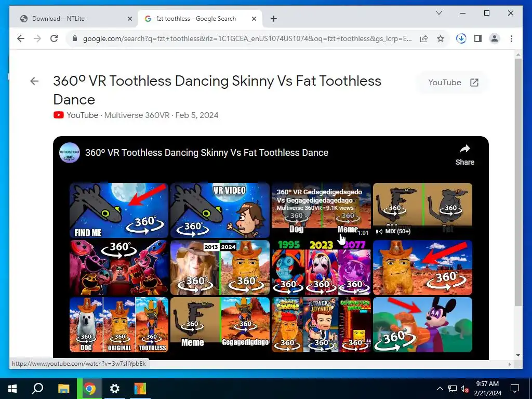The image size is (532, 399).
Task: Close the Download – NTLite tab
Action: pyautogui.click(x=129, y=19)
